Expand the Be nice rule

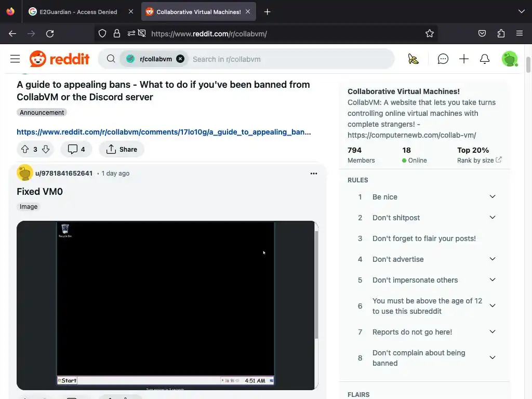493,197
